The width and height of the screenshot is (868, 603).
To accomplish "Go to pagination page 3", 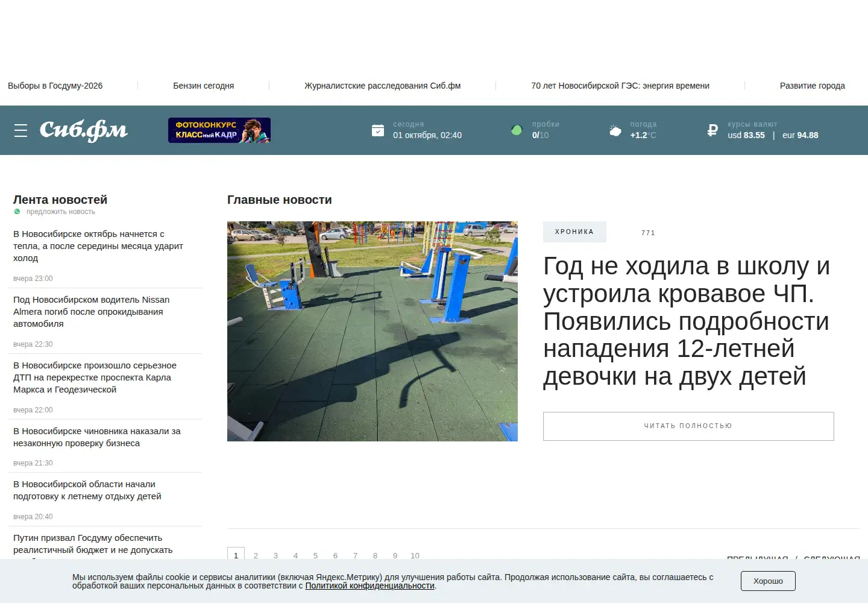I will pyautogui.click(x=275, y=555).
